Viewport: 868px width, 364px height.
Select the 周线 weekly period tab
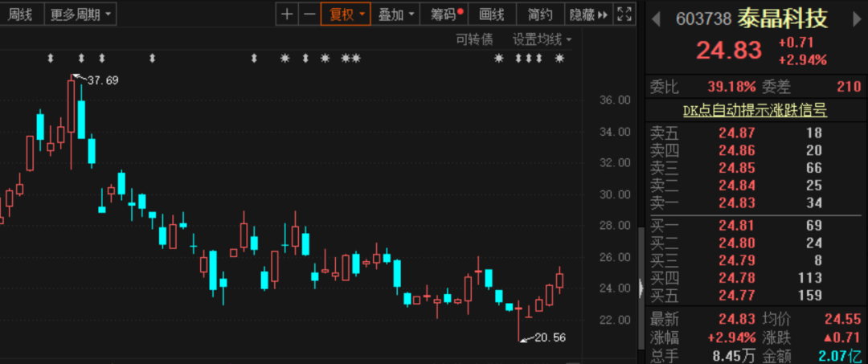[x=19, y=14]
